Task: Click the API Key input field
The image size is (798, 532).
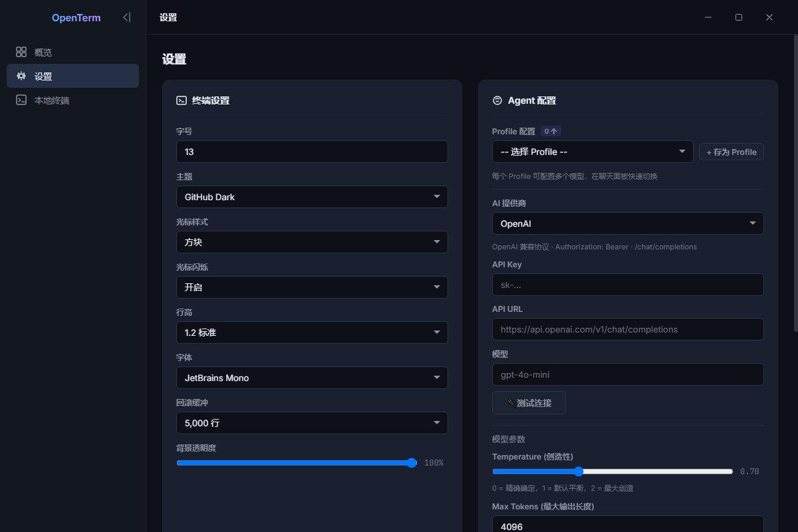Action: (627, 285)
